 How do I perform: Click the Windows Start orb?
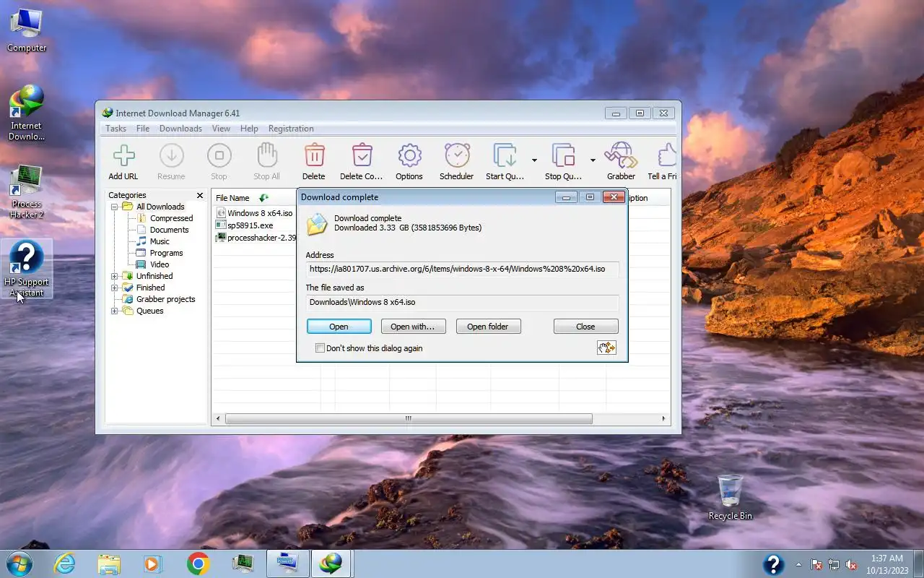(x=19, y=563)
